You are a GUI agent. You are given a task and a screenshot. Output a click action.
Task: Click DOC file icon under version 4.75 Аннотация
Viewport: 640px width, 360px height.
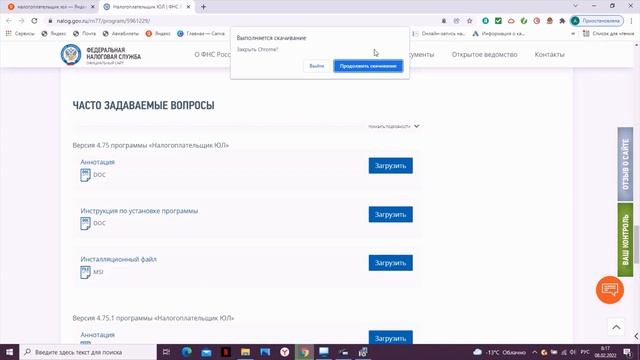(x=85, y=175)
